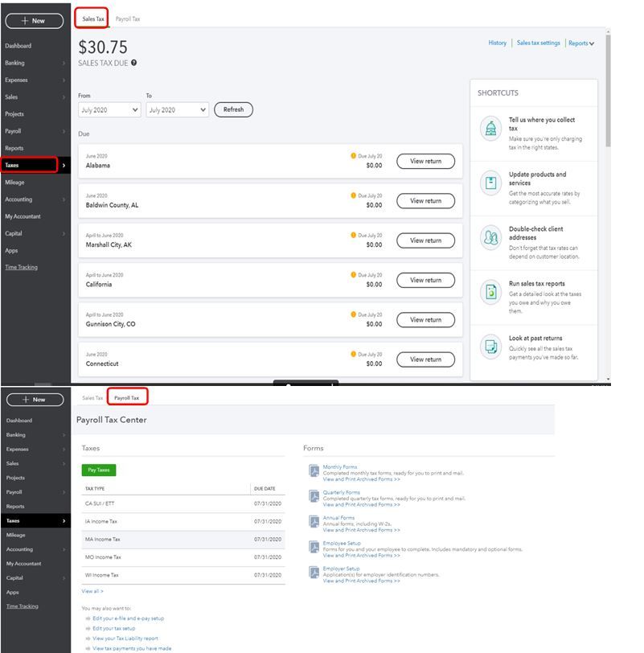View return for Marshall City, AK

[425, 240]
